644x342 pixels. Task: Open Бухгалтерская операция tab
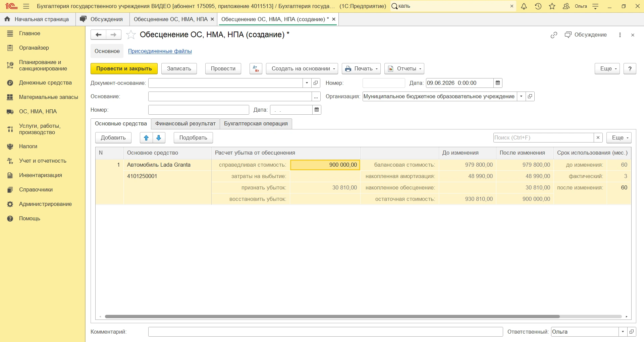point(256,124)
